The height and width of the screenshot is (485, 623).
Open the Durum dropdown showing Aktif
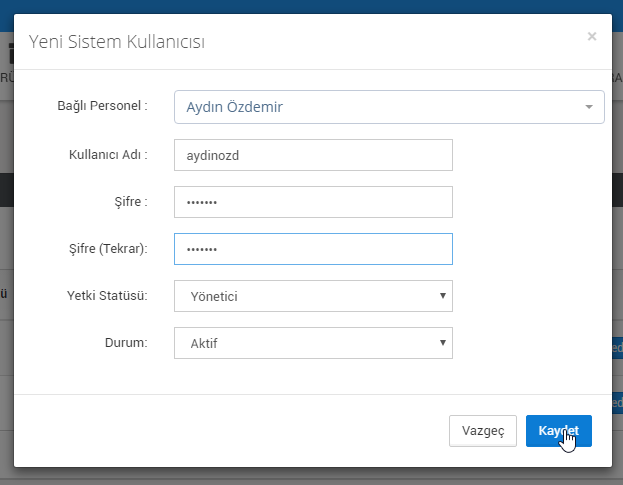(x=313, y=343)
